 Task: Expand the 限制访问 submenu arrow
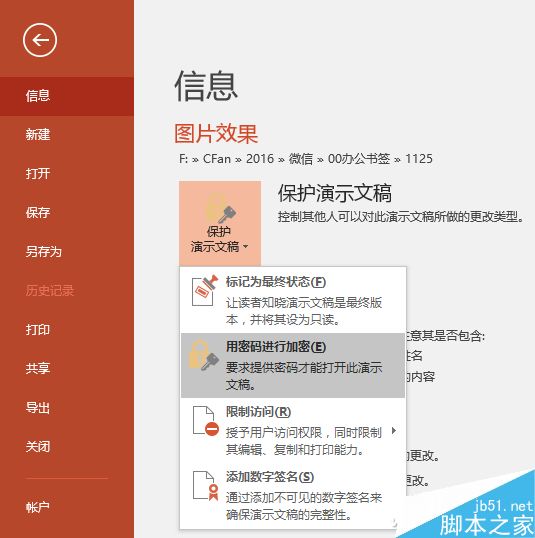pyautogui.click(x=394, y=431)
